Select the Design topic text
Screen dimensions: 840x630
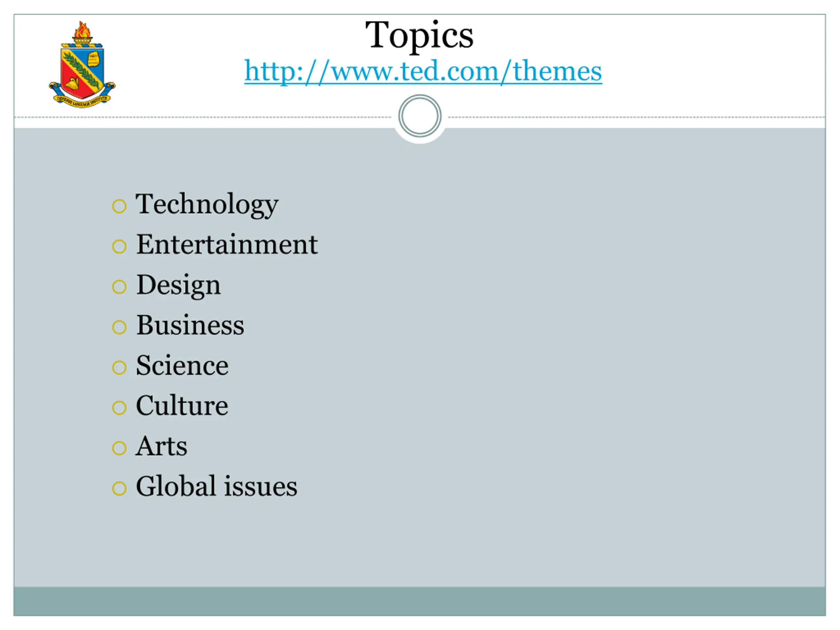(178, 285)
